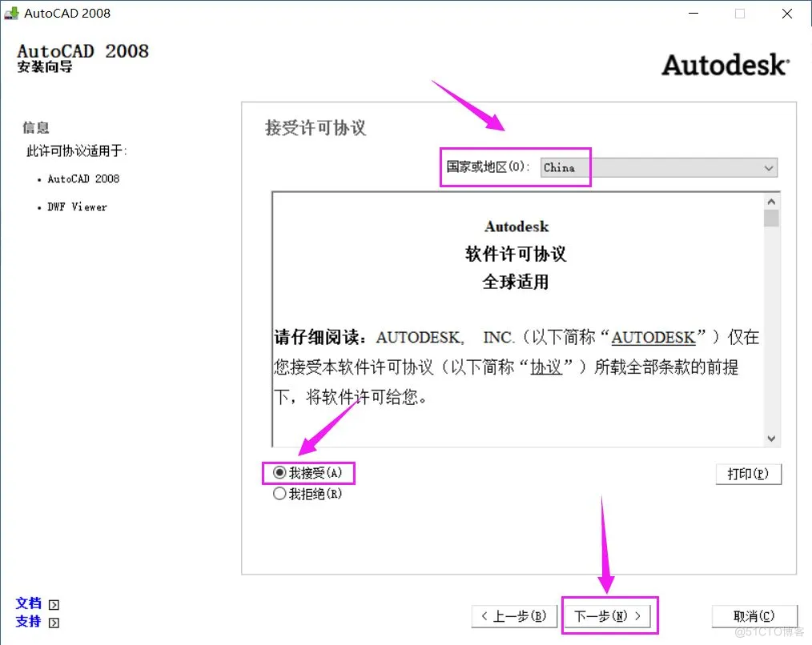Viewport: 812px width, 645px height.
Task: Select the 我接受(A) radio button
Action: (279, 473)
